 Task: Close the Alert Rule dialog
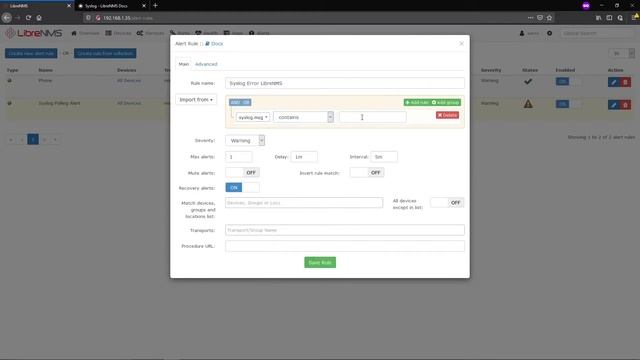coord(461,44)
